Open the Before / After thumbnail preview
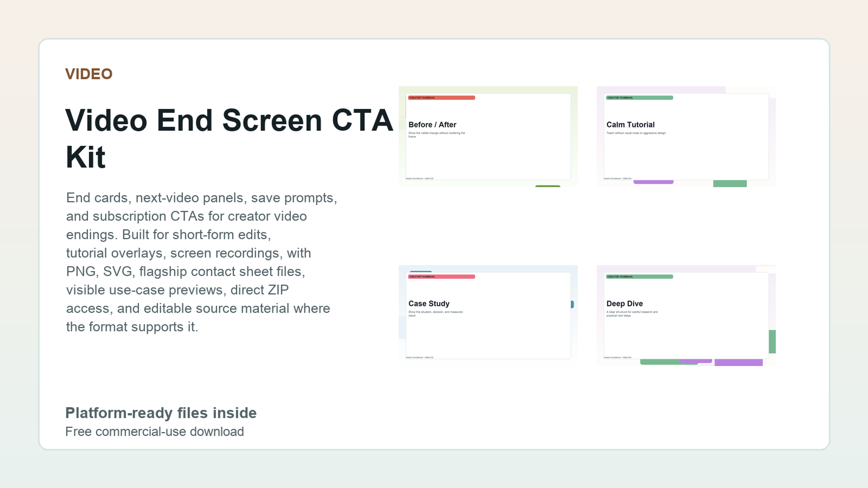The width and height of the screenshot is (868, 488). click(488, 136)
